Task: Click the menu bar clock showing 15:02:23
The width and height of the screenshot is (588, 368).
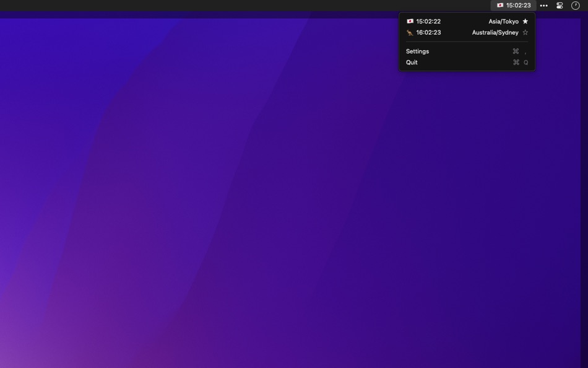Action: click(x=513, y=5)
